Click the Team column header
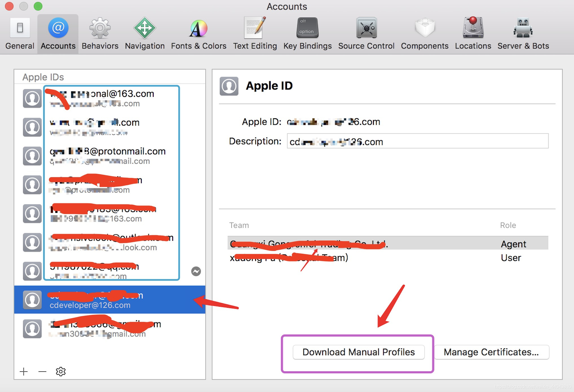574x392 pixels. [239, 225]
